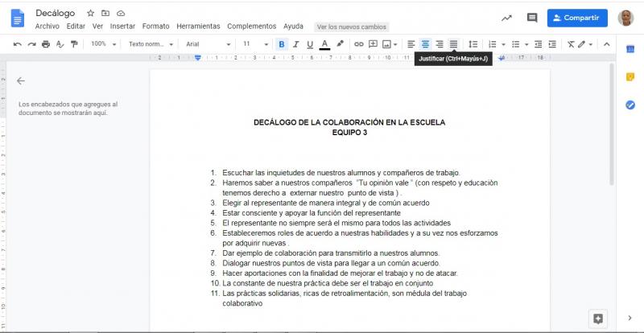The image size is (644, 333).
Task: Click the vertical scrollbar of the document
Action: 612,124
